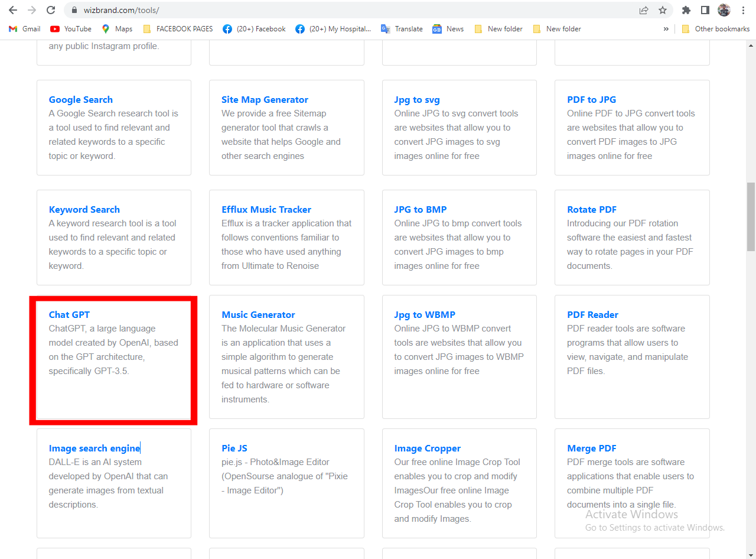The width and height of the screenshot is (756, 559).
Task: Open the Music Generator tool
Action: [x=258, y=314]
